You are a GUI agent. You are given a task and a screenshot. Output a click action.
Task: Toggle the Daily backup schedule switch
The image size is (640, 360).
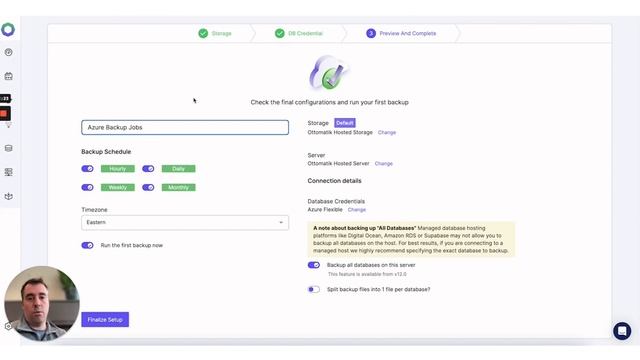tap(148, 169)
